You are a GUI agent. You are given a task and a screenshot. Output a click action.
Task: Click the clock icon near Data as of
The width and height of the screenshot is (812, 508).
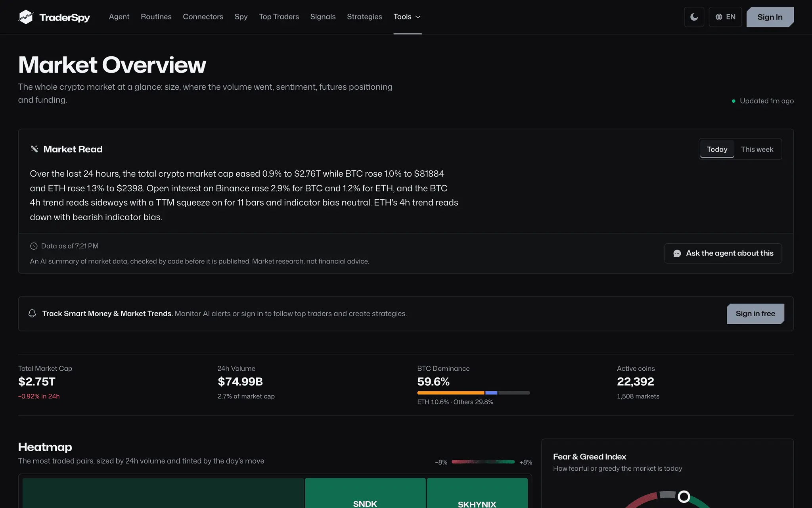coord(34,246)
